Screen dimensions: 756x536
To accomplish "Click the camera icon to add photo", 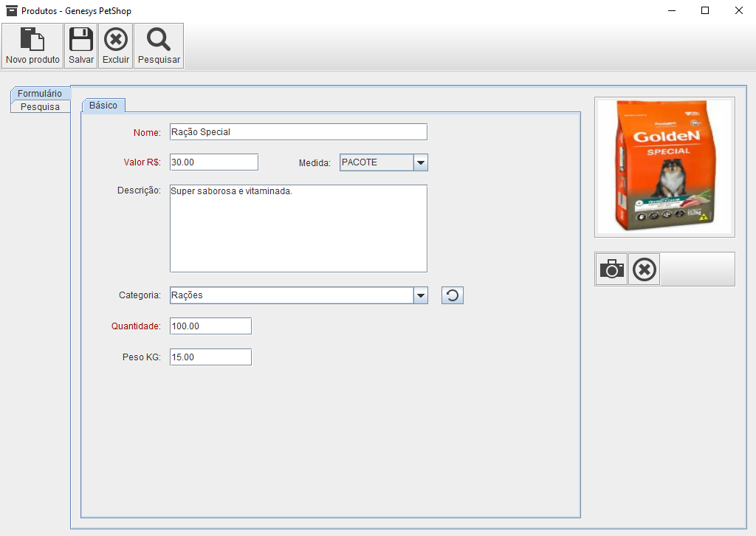I will click(612, 269).
